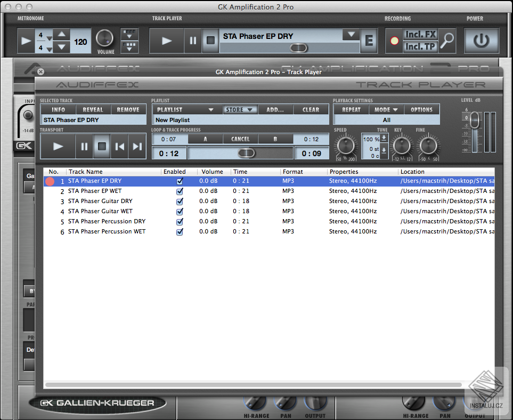Image resolution: width=513 pixels, height=420 pixels.
Task: Skip to previous track in transport
Action: [x=120, y=147]
